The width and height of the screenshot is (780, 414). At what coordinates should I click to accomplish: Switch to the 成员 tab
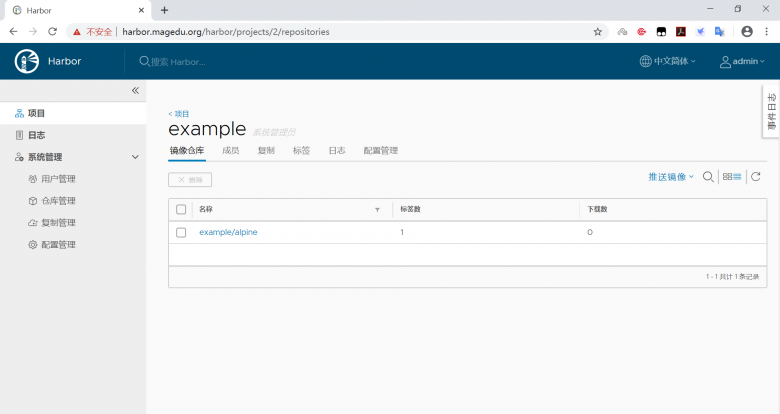click(230, 151)
